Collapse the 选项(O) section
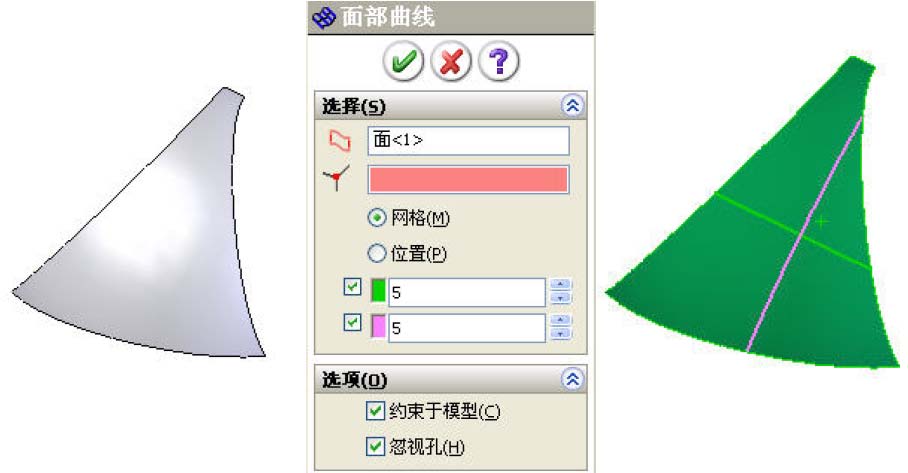The width and height of the screenshot is (908, 473). click(572, 380)
